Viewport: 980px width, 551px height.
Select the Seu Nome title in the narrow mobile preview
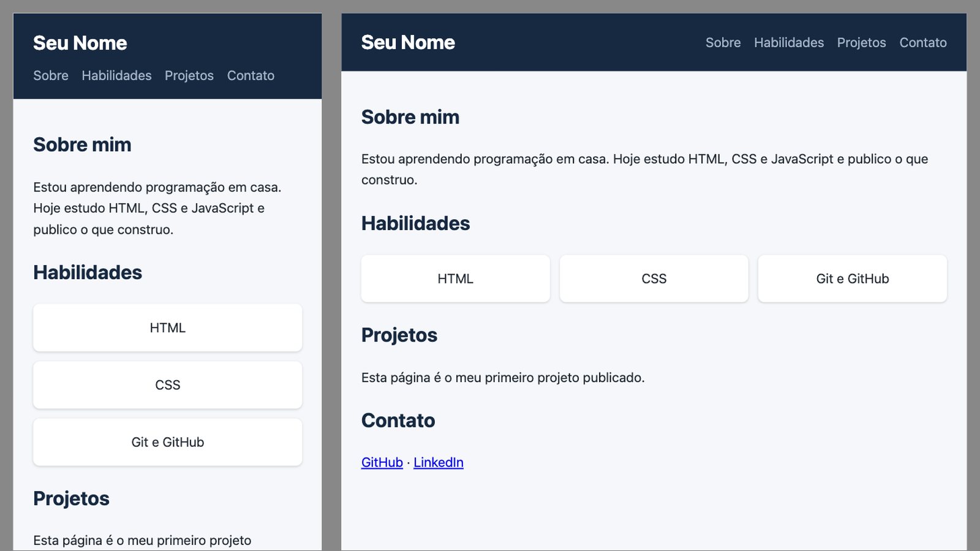pos(80,43)
